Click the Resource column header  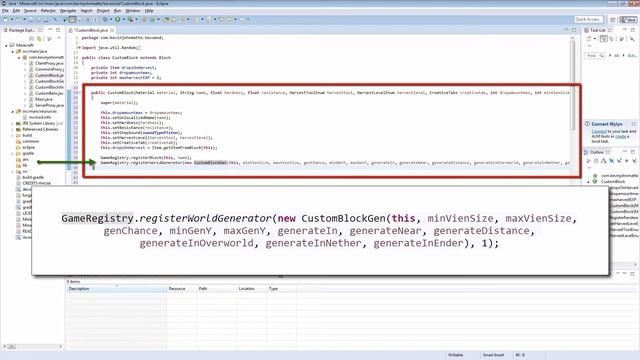point(182,289)
